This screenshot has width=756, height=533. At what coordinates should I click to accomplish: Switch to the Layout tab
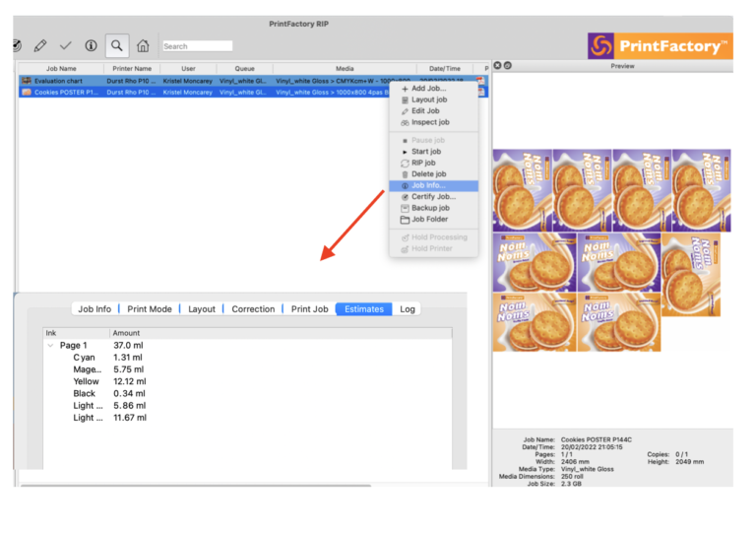click(202, 309)
